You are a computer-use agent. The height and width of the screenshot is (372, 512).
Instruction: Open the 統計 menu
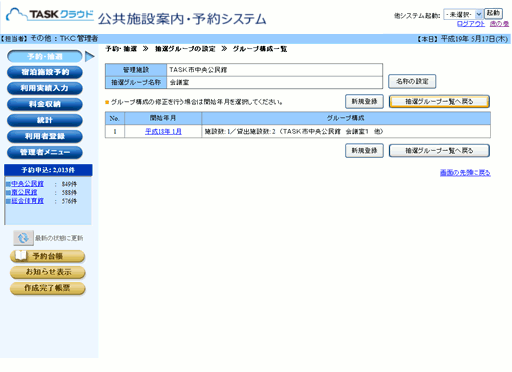coord(45,120)
